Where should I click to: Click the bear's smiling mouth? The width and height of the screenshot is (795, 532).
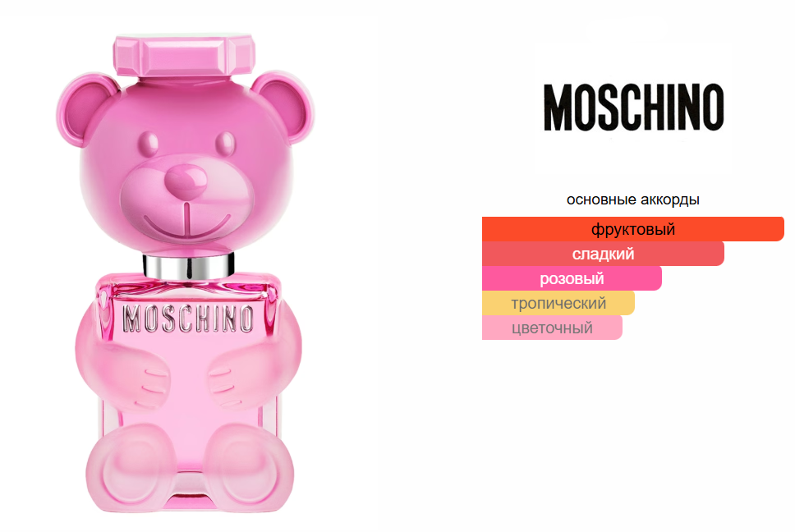[186, 223]
